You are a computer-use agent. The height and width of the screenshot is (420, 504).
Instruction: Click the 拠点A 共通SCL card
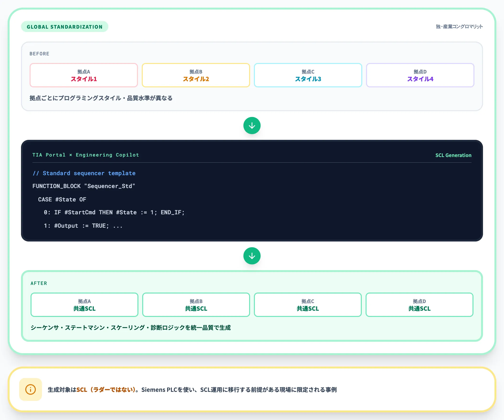(x=84, y=304)
